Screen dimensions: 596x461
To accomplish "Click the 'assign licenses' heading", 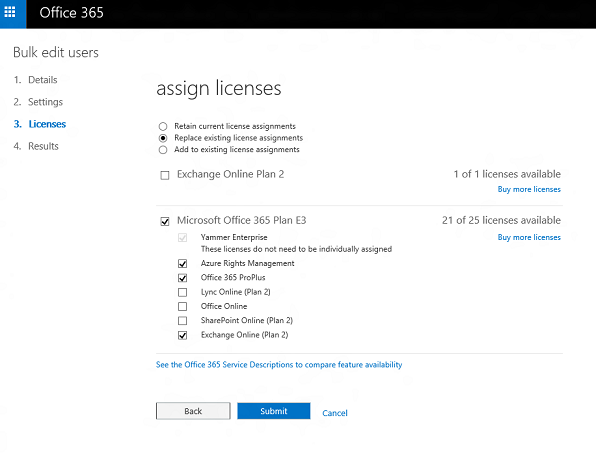I will [219, 88].
